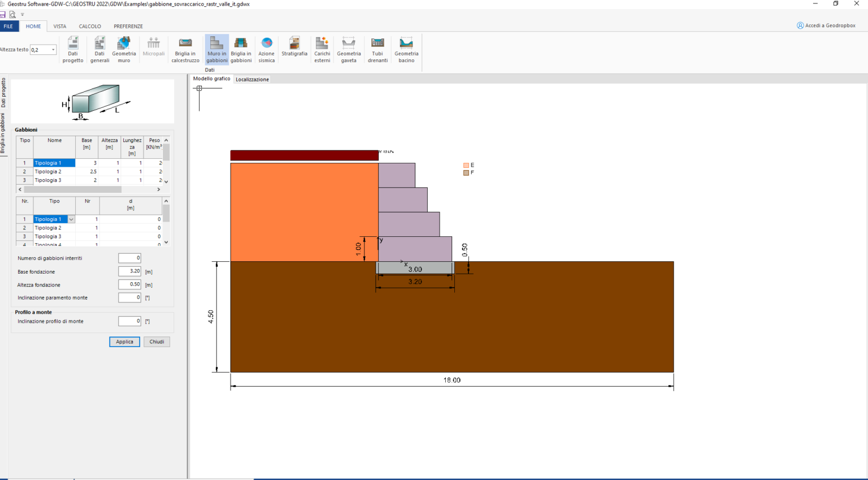Open the Dati progetto tool

tap(73, 49)
